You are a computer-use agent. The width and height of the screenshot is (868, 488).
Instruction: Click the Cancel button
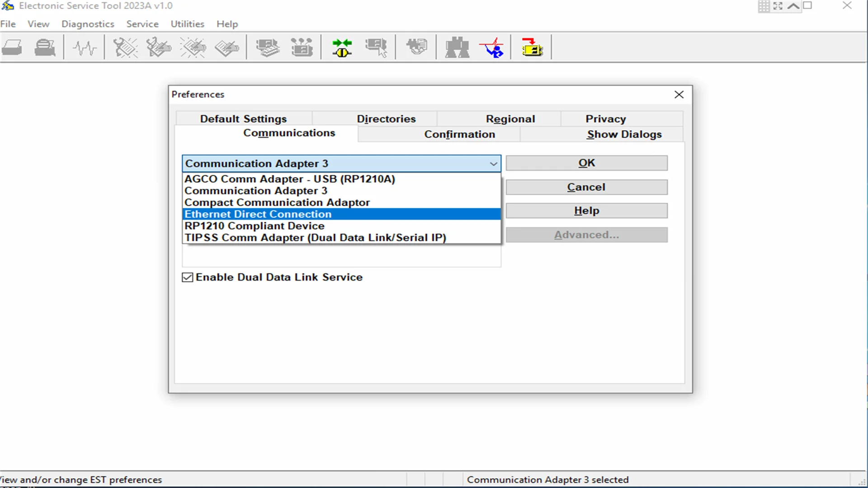coord(586,187)
